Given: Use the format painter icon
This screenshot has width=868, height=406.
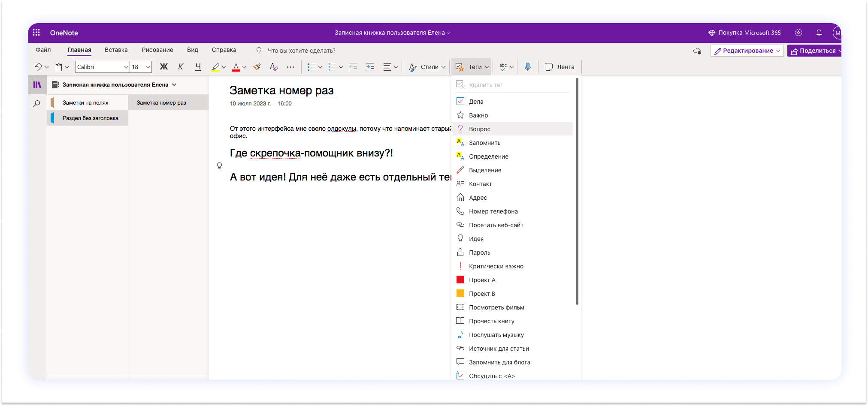Looking at the screenshot, I should click(257, 67).
